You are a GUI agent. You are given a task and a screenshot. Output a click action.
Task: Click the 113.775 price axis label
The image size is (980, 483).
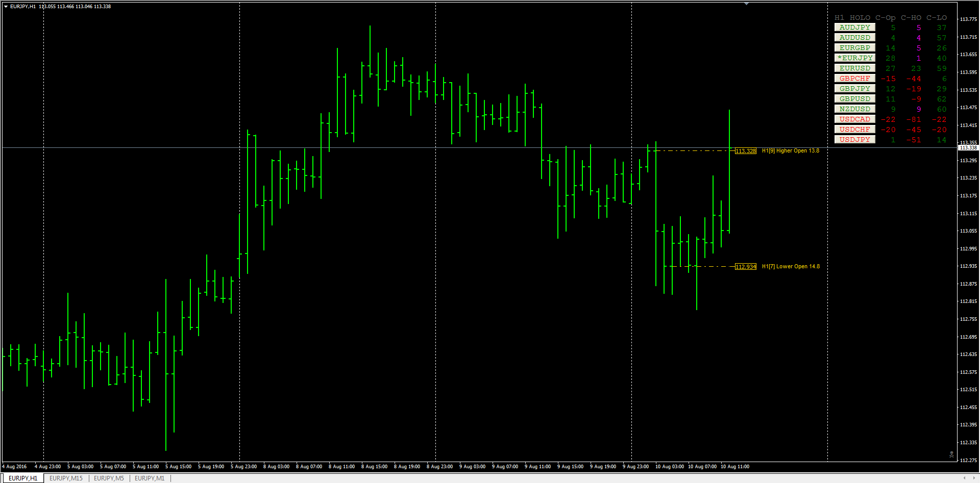point(968,19)
